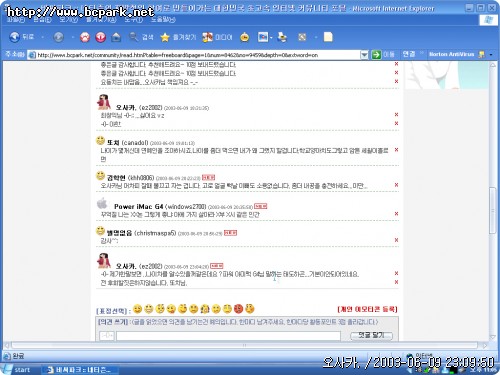Click the horizontal scrollbar right arrow
Image resolution: width=500 pixels, height=375 pixels.
pos(485,345)
